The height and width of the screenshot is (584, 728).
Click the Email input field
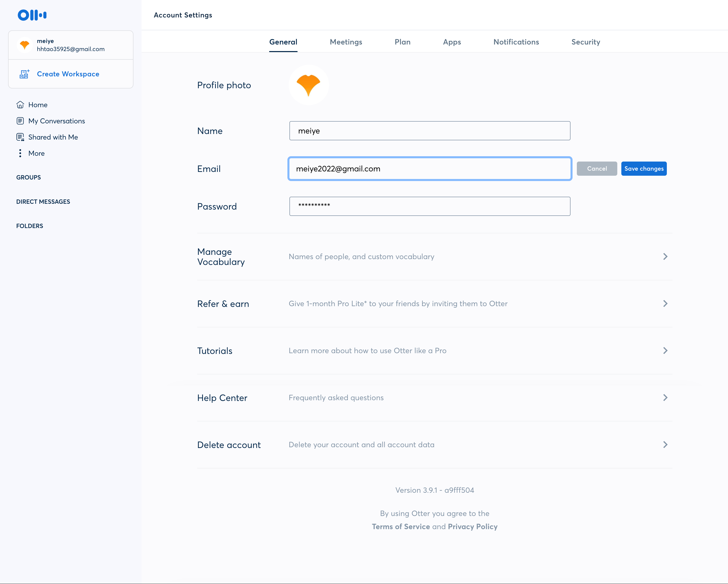tap(429, 169)
